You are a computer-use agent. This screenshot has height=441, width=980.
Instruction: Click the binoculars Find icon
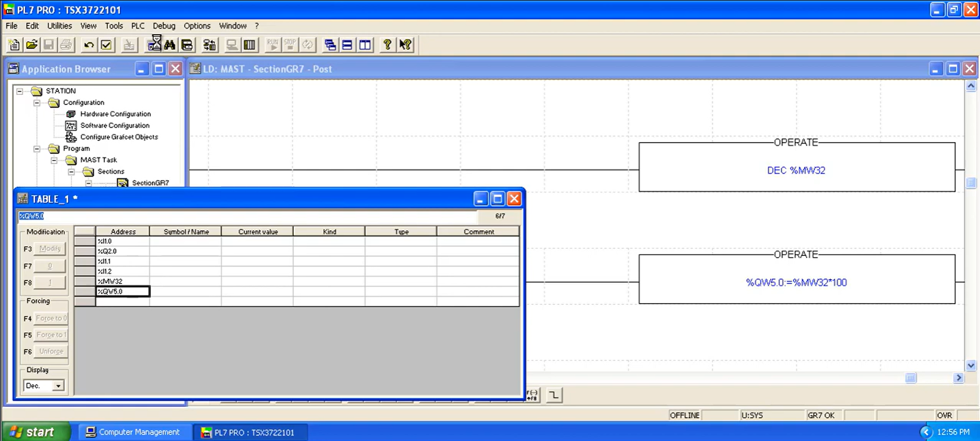(170, 45)
